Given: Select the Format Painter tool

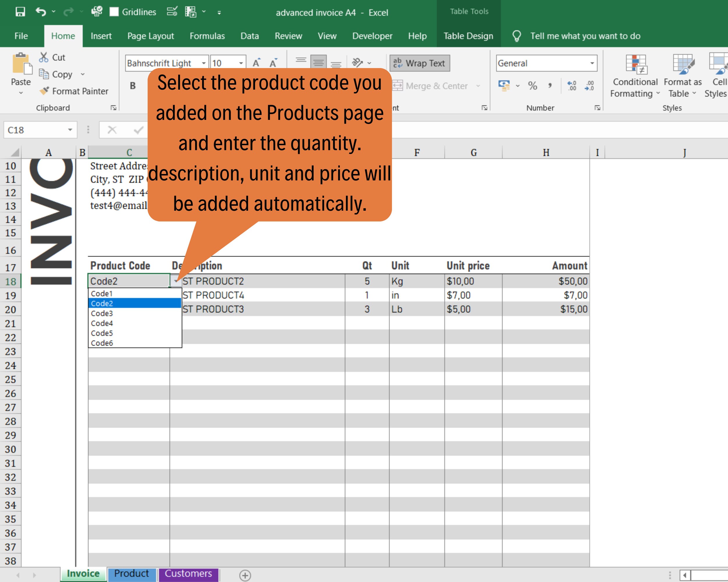Looking at the screenshot, I should [75, 91].
